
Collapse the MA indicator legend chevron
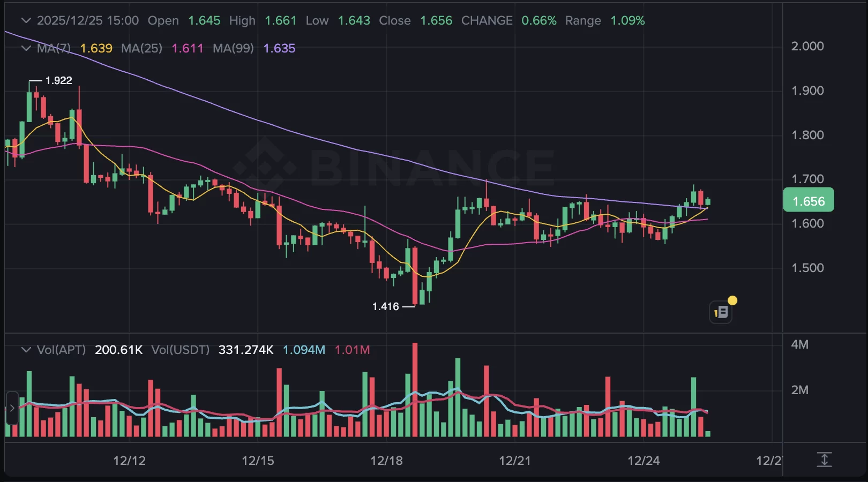(x=26, y=49)
